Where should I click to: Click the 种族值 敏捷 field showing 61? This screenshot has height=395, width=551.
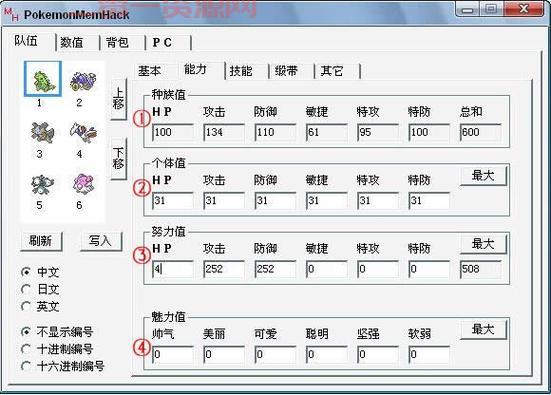tap(327, 132)
